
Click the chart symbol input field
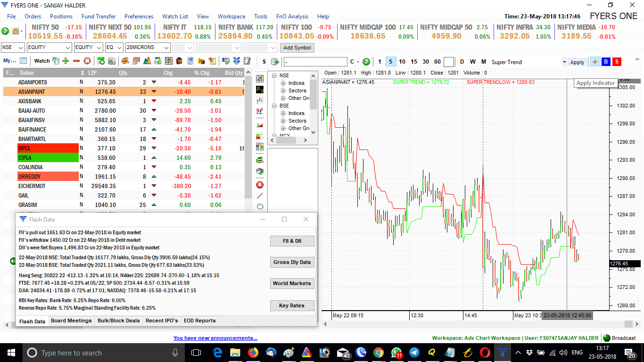point(315,62)
